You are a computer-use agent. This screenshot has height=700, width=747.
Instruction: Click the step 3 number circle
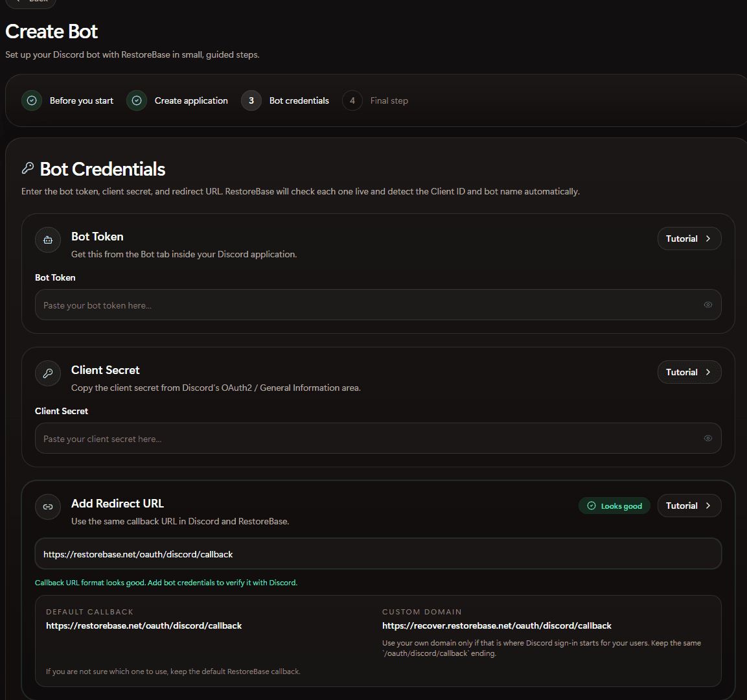pyautogui.click(x=251, y=100)
